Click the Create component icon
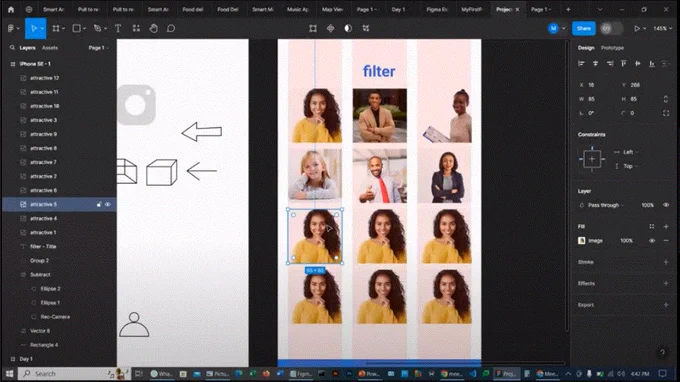The image size is (680, 382). tap(330, 28)
